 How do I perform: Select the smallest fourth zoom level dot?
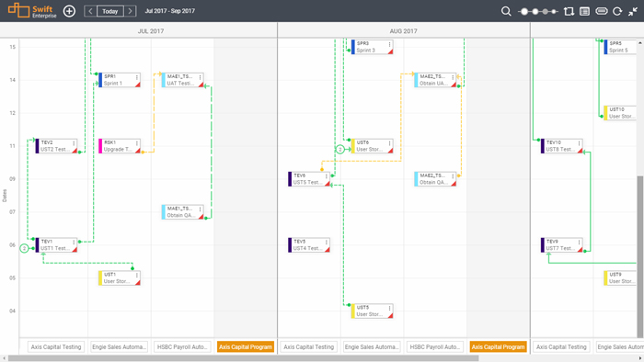point(554,11)
